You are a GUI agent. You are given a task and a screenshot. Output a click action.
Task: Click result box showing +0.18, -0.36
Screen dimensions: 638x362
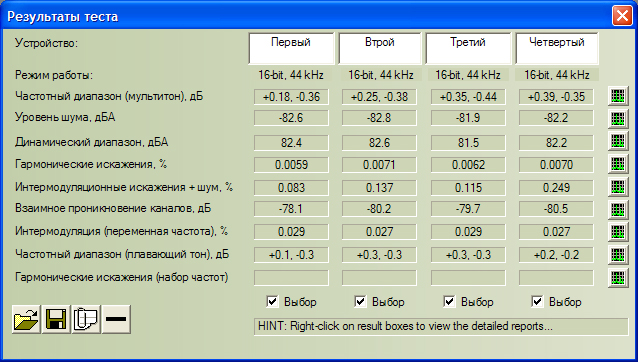291,97
